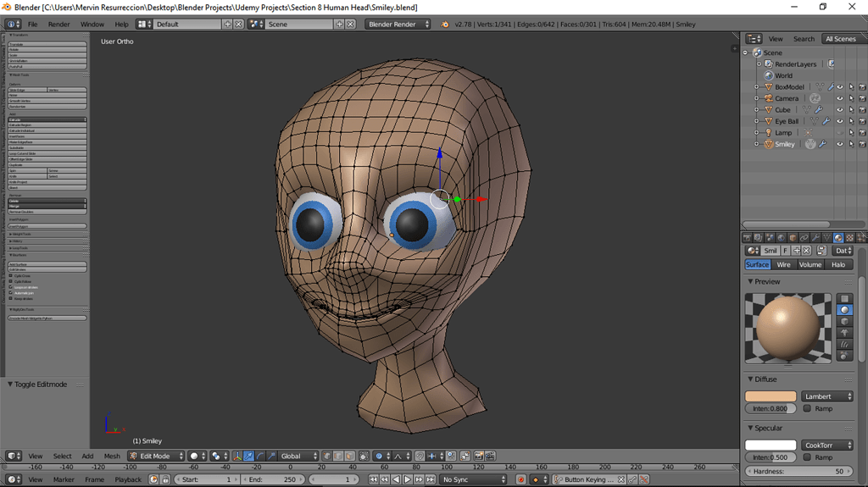This screenshot has width=868, height=487.
Task: Toggle the 3D manipulator axes icon
Action: 237,456
